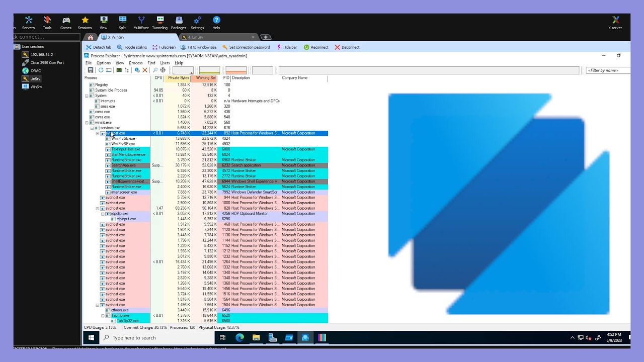
Task: Open the Tools icon in MobaXterm
Action: 47,23
